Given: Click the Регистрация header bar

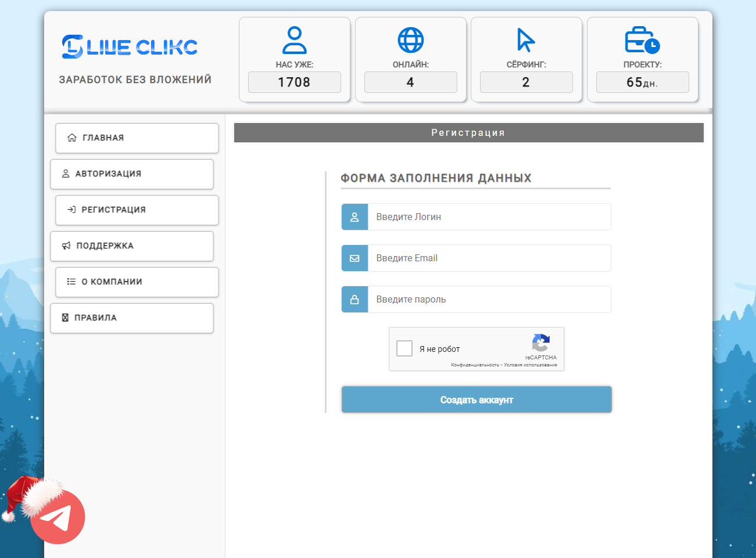Looking at the screenshot, I should (469, 132).
